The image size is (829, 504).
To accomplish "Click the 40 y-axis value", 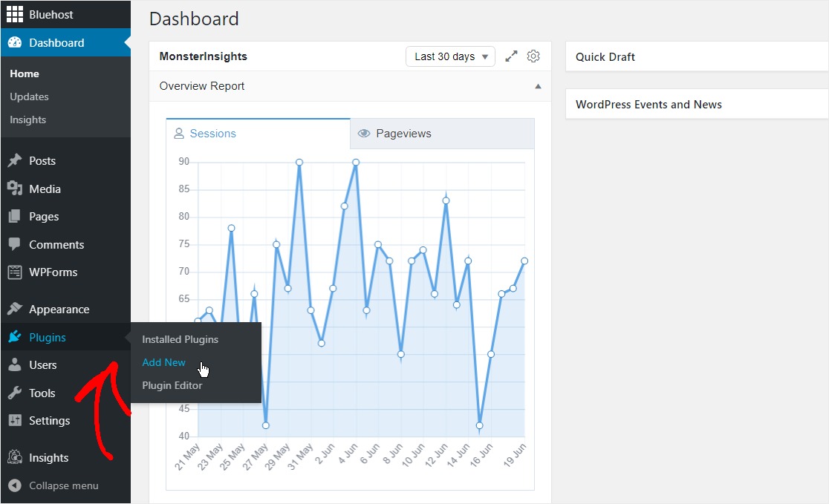I will coord(183,436).
